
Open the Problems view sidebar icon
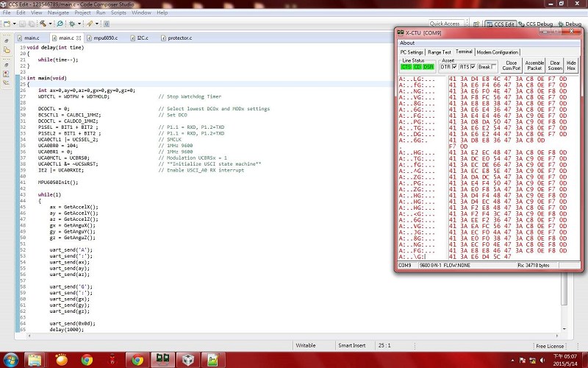click(7, 74)
